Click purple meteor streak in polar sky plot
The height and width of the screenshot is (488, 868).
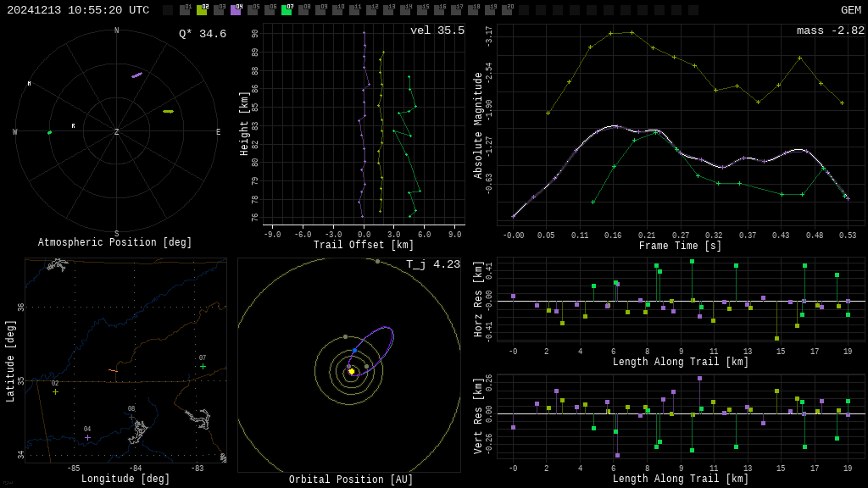click(x=136, y=75)
